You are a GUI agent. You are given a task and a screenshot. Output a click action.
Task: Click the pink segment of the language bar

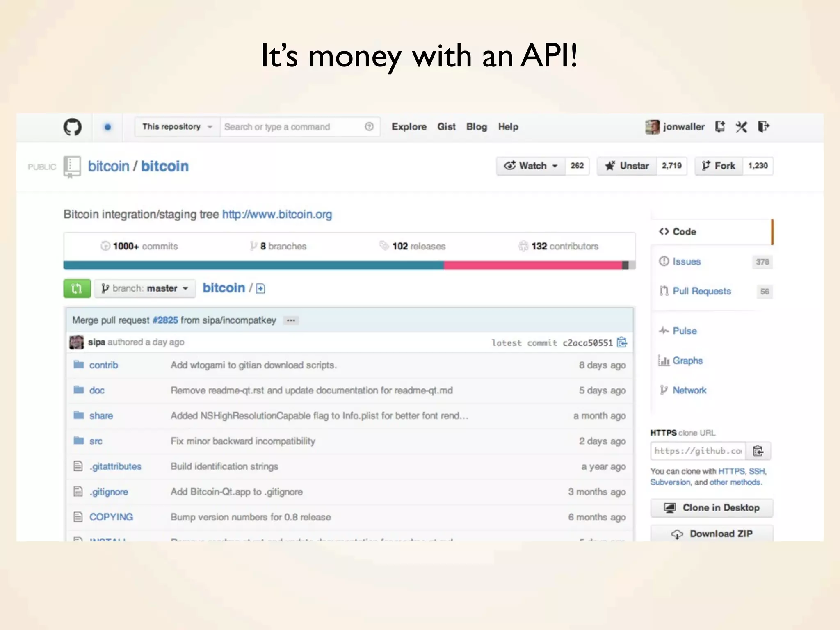coord(533,265)
